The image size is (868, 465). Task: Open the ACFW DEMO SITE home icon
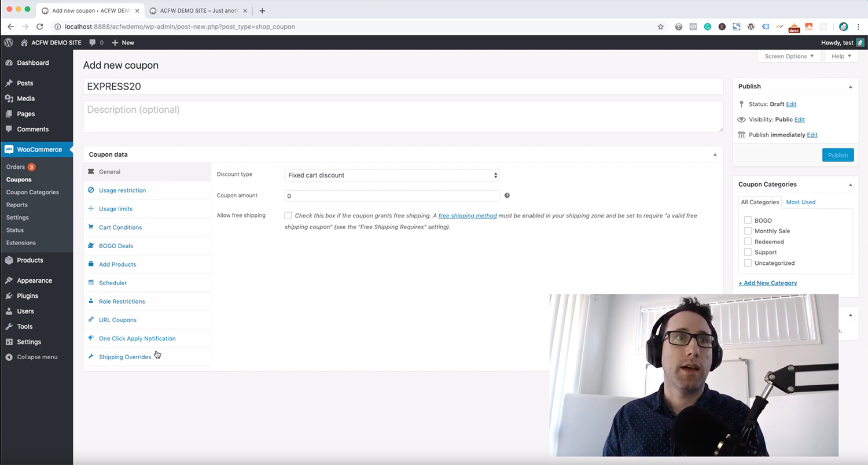tap(24, 42)
